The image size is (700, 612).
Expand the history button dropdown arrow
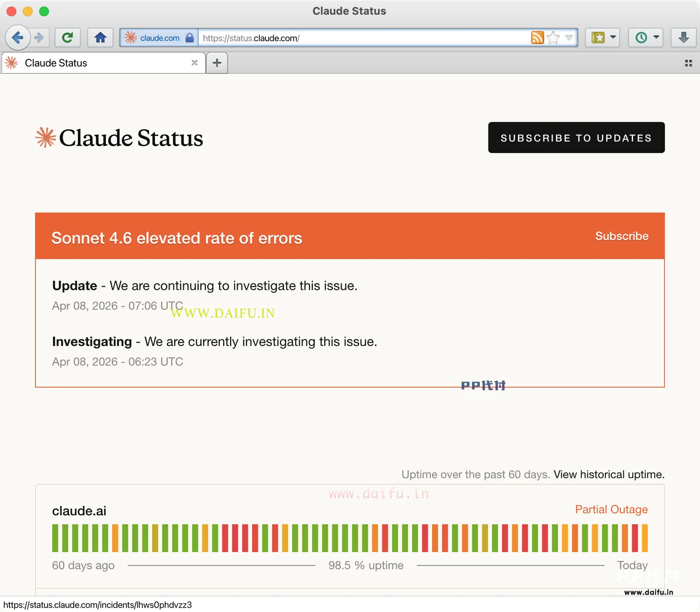click(656, 37)
